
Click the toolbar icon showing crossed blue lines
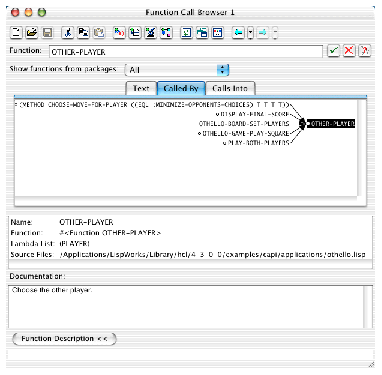click(150, 32)
